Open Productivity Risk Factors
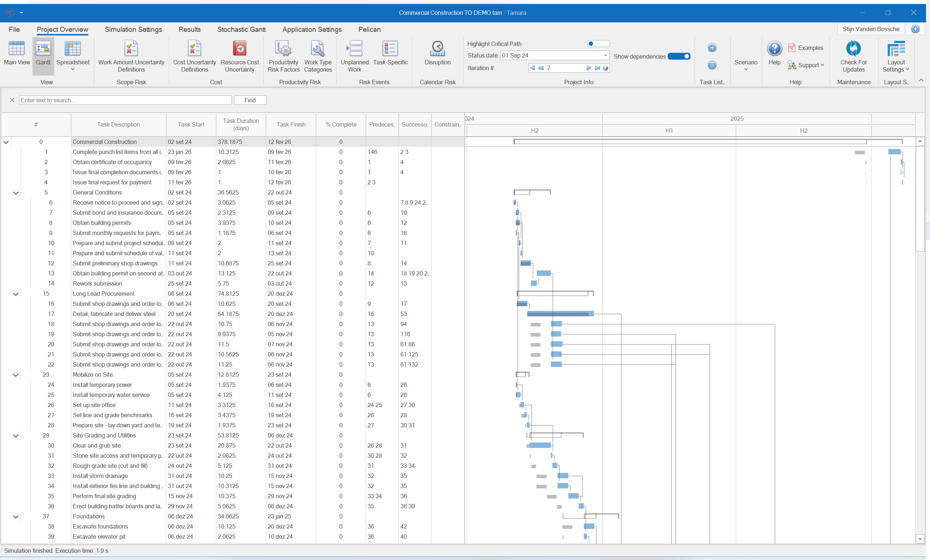Image resolution: width=930 pixels, height=560 pixels. 283,55
